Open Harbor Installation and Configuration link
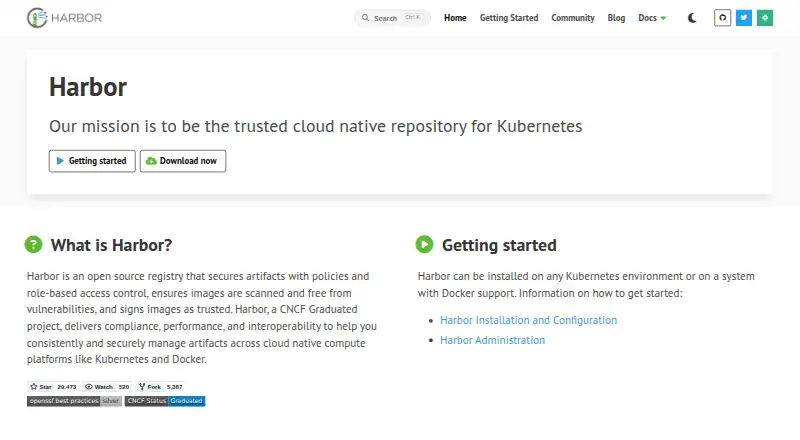Viewport: 800px width, 440px height. click(x=529, y=320)
